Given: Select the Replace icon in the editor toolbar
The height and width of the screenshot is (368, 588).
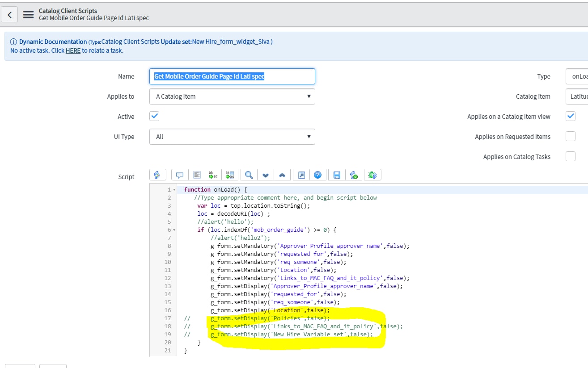Looking at the screenshot, I should (x=213, y=175).
